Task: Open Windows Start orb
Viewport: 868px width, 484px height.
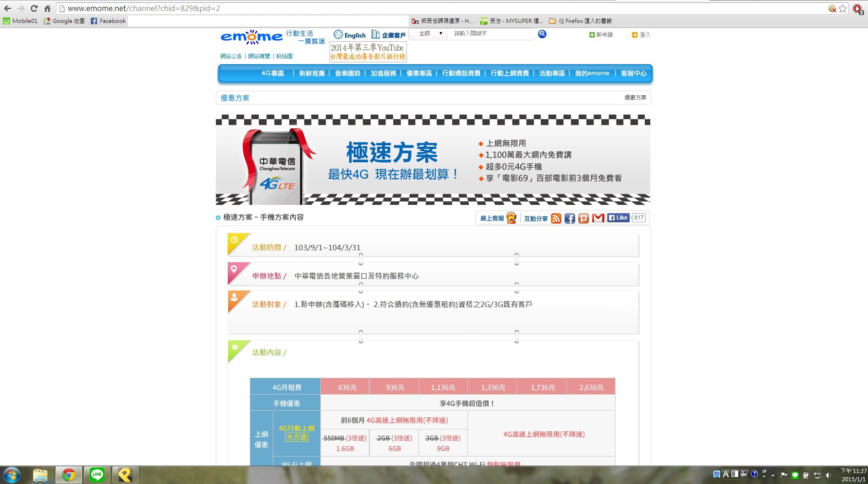Action: coord(11,475)
